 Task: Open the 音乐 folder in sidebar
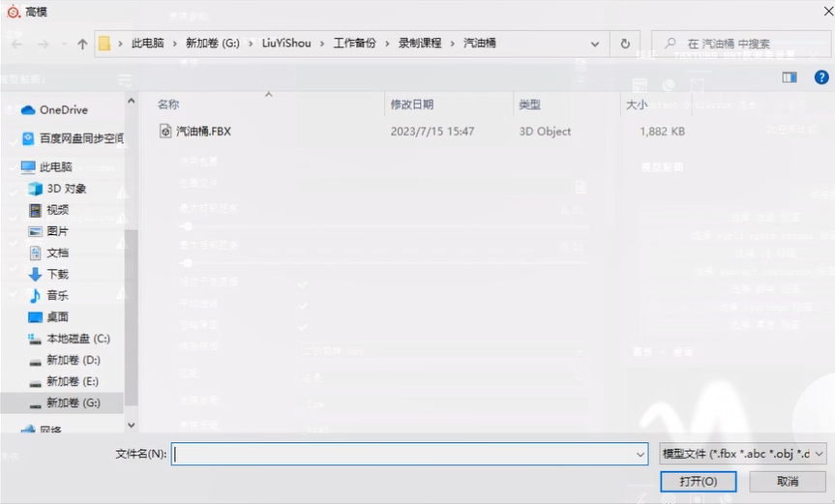(x=57, y=295)
